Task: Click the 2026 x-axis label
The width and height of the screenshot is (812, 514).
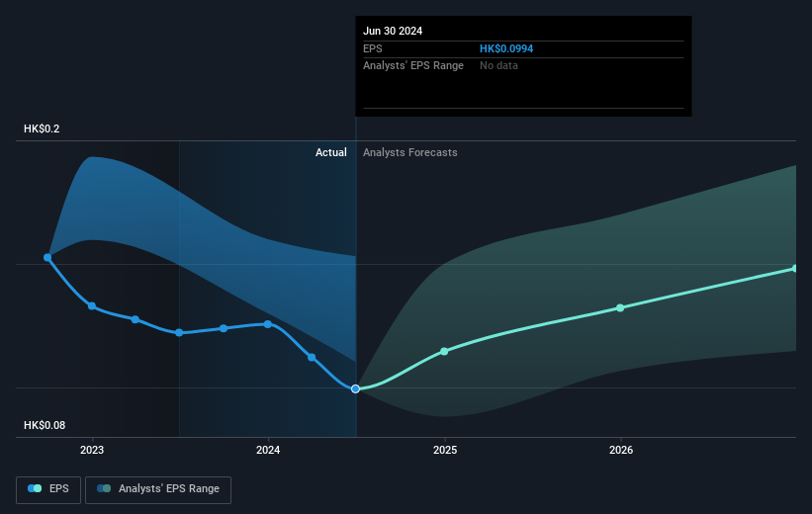Action: pos(621,451)
